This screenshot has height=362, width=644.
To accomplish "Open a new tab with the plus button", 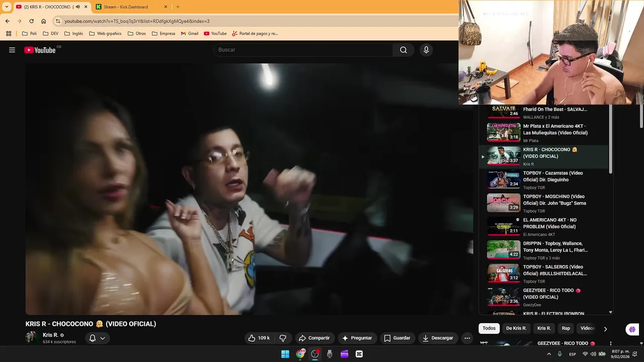I will [178, 7].
